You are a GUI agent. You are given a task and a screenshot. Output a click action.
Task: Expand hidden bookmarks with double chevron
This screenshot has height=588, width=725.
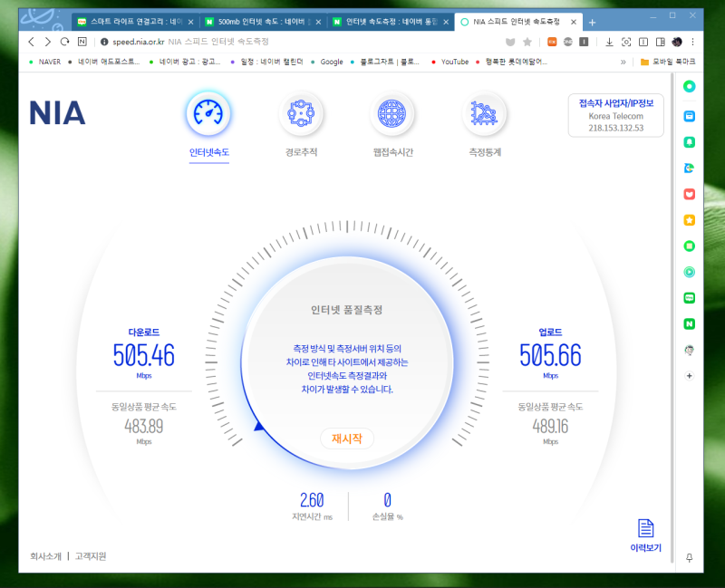pos(623,62)
